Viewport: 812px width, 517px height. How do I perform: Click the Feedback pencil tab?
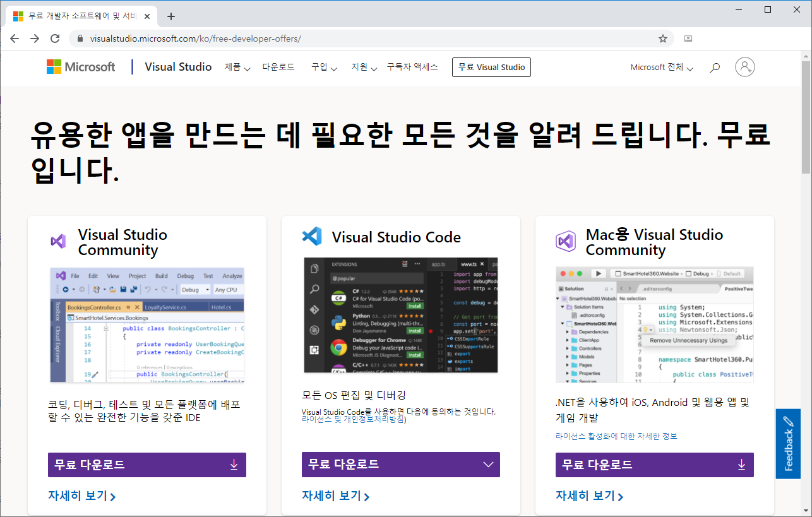coord(788,444)
